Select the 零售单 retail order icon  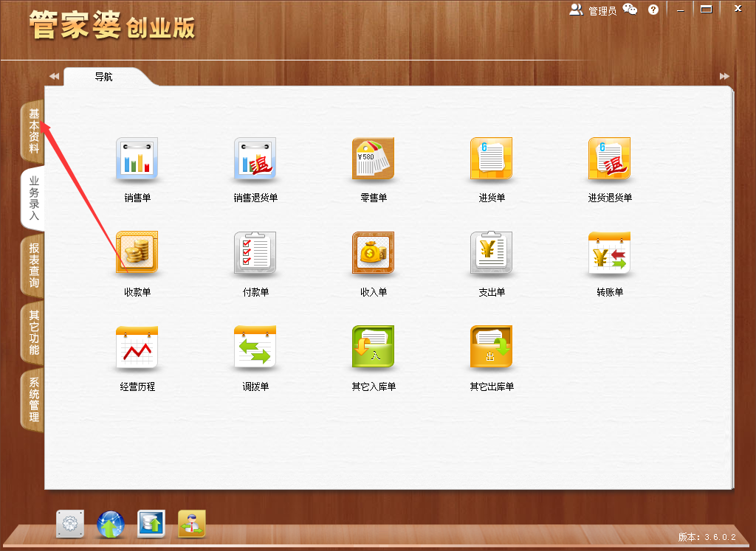click(373, 159)
